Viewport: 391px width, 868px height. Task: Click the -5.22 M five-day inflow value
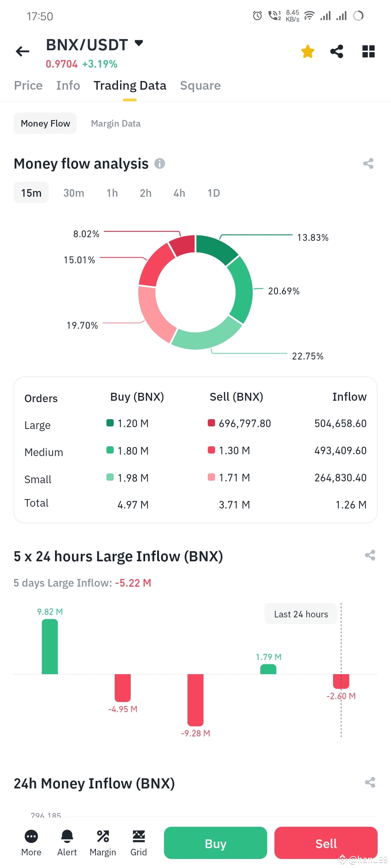pos(133,583)
